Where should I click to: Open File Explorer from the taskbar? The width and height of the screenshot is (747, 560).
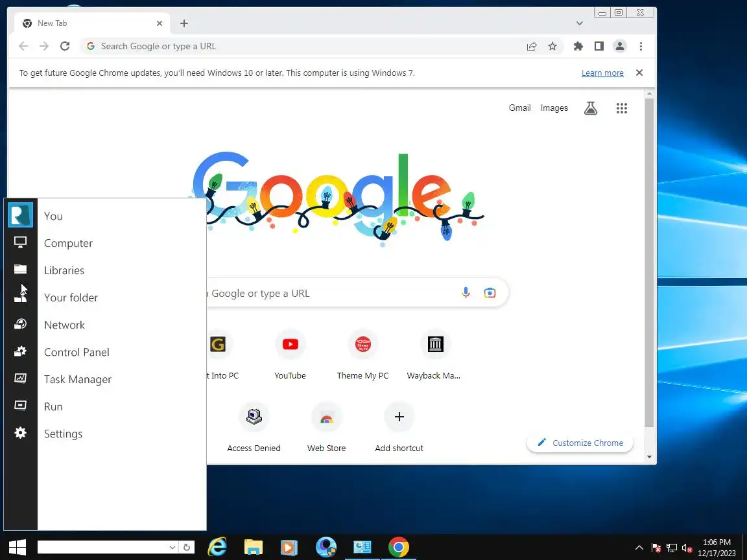[x=254, y=547]
